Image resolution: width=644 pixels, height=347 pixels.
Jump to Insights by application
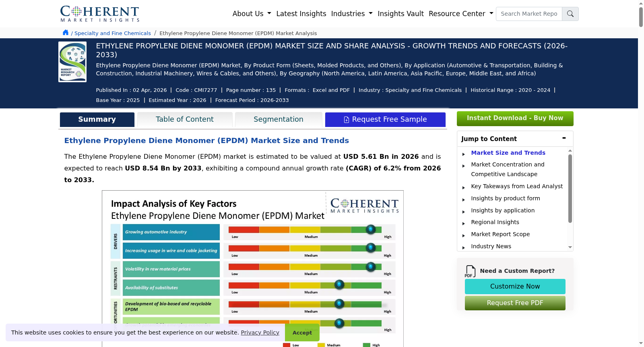503,210
